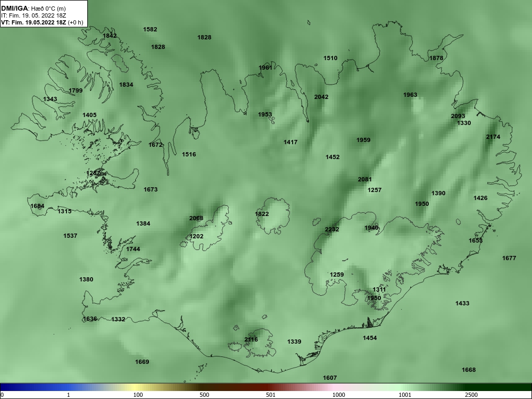532x399 pixels.
Task: Click the offshore value 1433
Action: (x=462, y=303)
